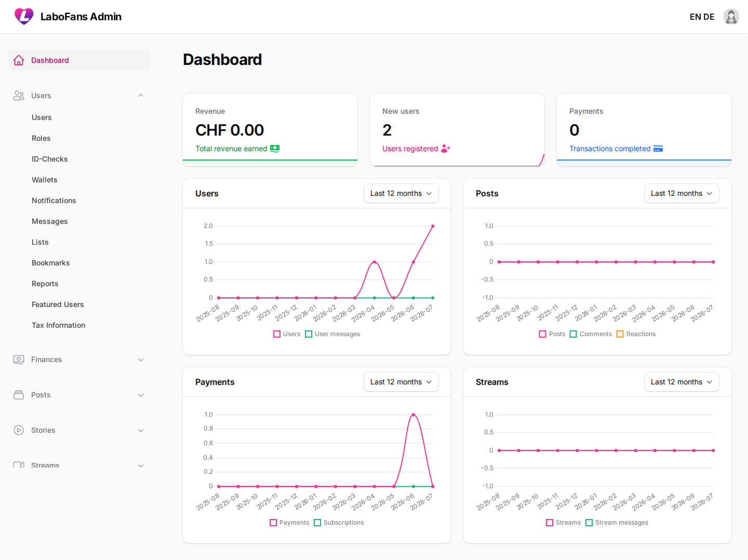Viewport: 748px width, 560px height.
Task: Click the 2026-04 peak point in Users chart
Action: pos(375,262)
